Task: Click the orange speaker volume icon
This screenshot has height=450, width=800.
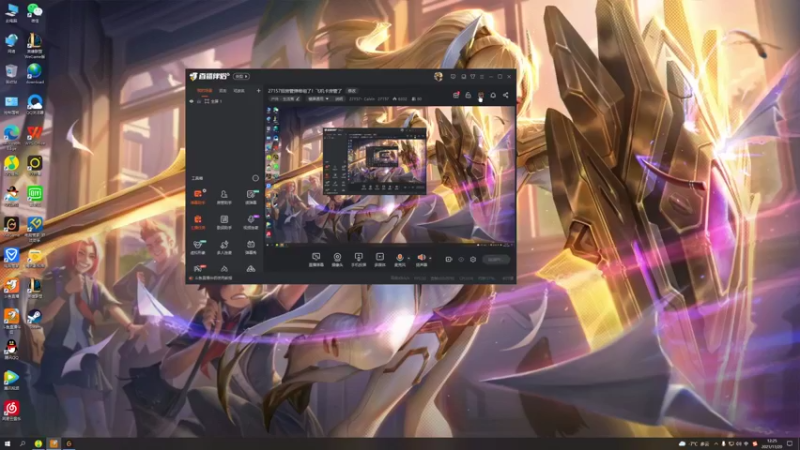Action: (421, 259)
